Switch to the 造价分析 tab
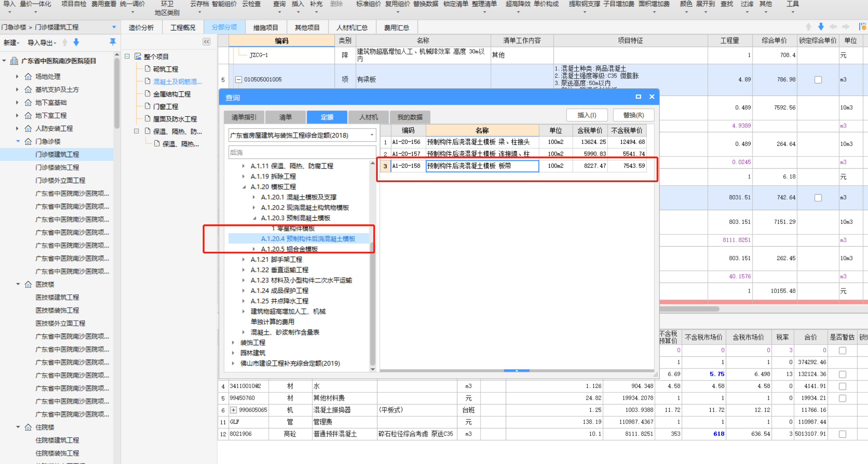 141,27
